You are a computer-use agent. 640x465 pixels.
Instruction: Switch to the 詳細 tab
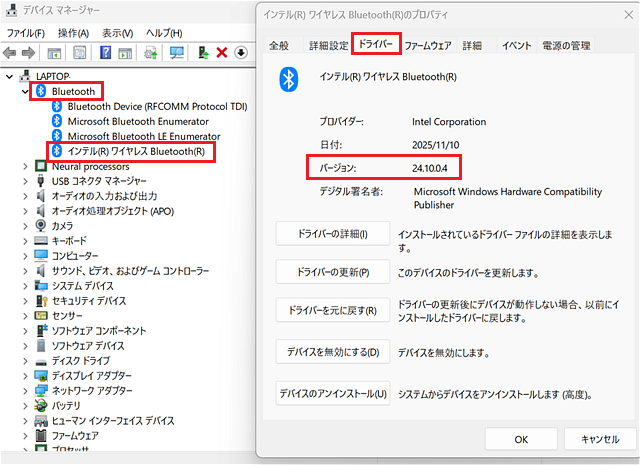tap(472, 46)
